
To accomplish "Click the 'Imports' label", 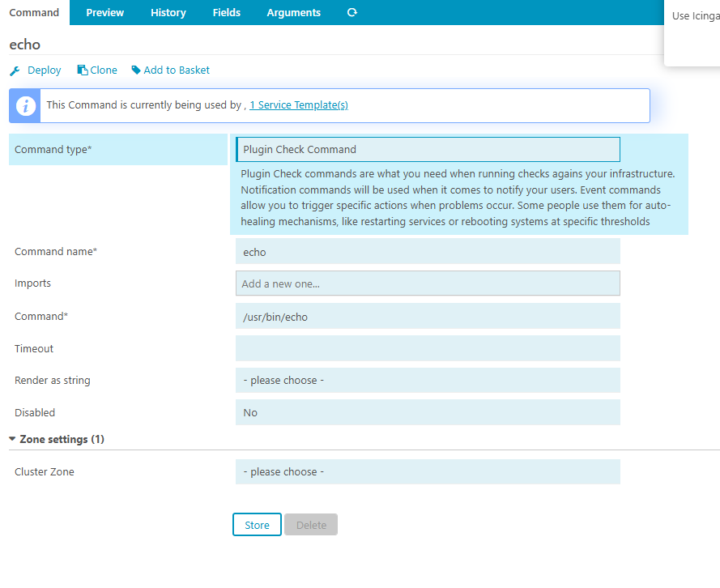I will [32, 283].
